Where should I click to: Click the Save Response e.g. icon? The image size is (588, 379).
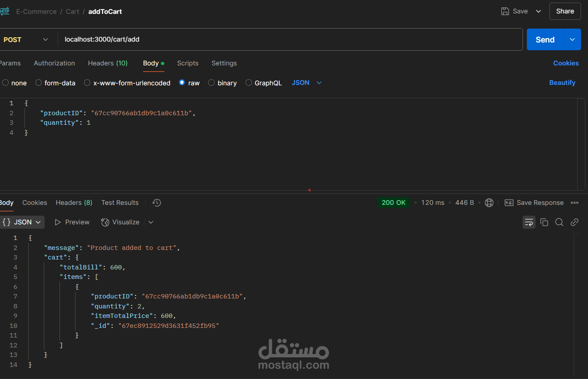pos(509,203)
